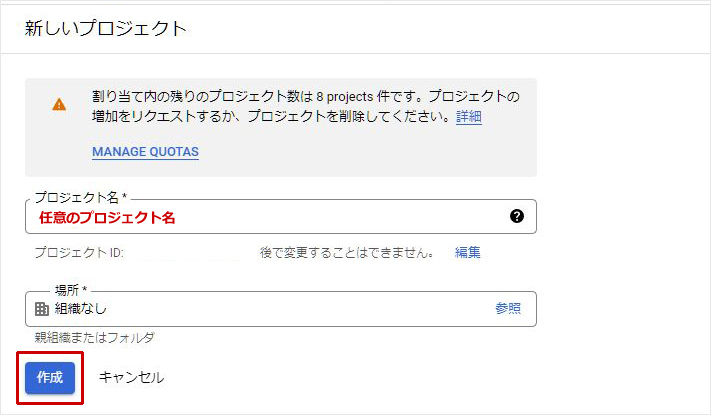Click the blank project ID value area
Image resolution: width=711 pixels, height=415 pixels.
click(x=190, y=253)
